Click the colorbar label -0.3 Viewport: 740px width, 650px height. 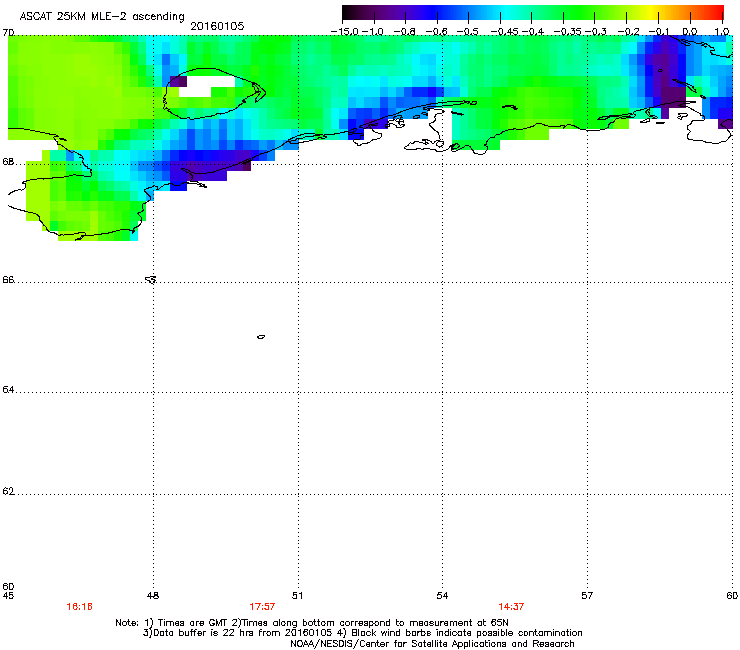pos(596,32)
